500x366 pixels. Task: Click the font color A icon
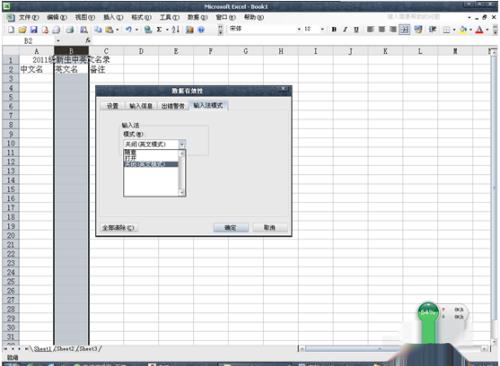(x=479, y=30)
